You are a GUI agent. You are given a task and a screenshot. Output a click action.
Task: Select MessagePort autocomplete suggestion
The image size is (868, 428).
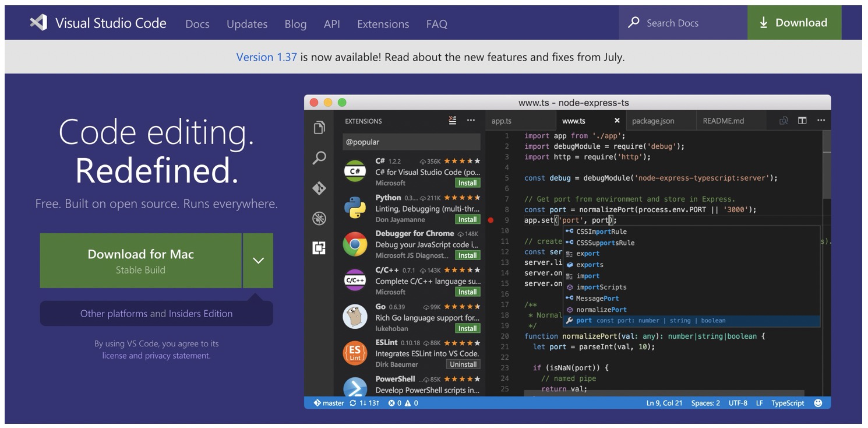691,299
